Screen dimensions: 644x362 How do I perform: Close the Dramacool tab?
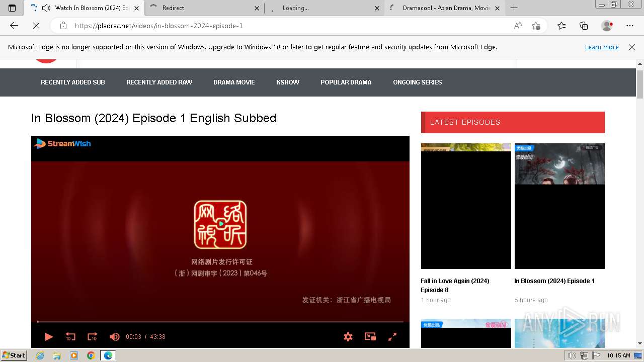pyautogui.click(x=498, y=8)
